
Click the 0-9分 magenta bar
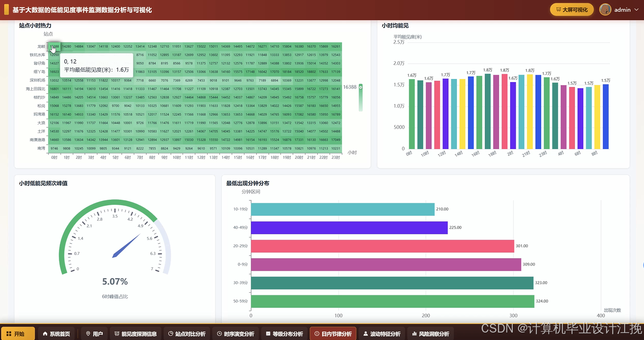pyautogui.click(x=386, y=265)
